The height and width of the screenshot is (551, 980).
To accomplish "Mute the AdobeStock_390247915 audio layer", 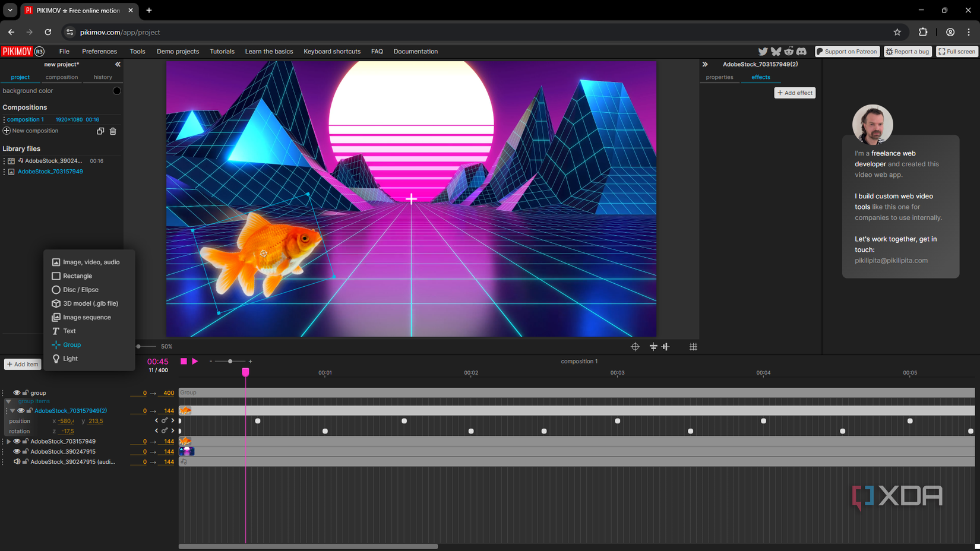I will click(x=17, y=462).
